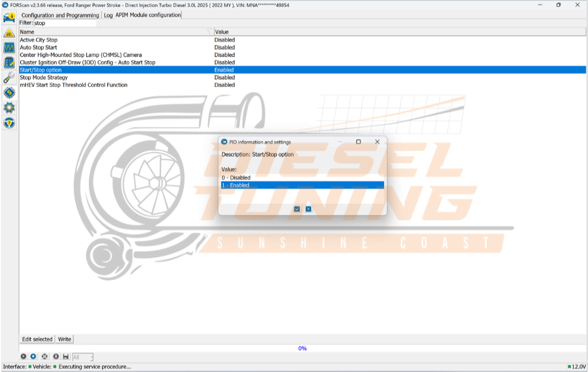Cancel PID dialog with the X icon button
The image size is (588, 372).
coord(308,209)
